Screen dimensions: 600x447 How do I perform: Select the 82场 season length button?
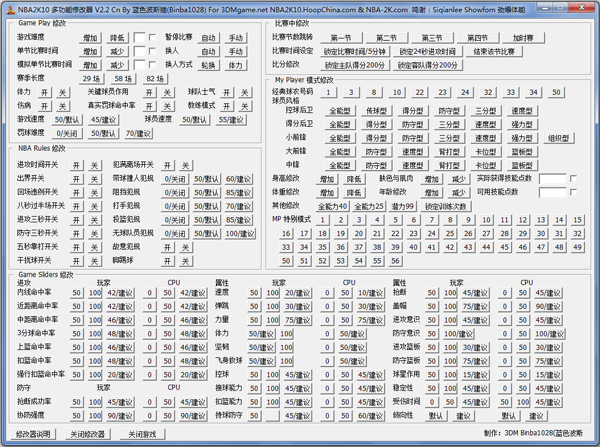(x=155, y=78)
